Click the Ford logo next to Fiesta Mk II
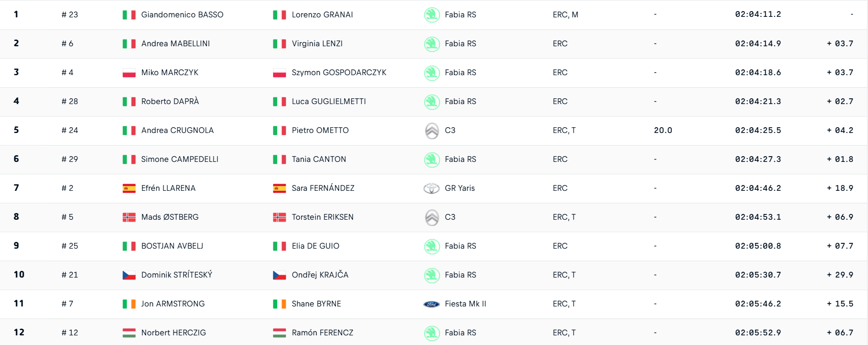The image size is (868, 345). [x=432, y=304]
